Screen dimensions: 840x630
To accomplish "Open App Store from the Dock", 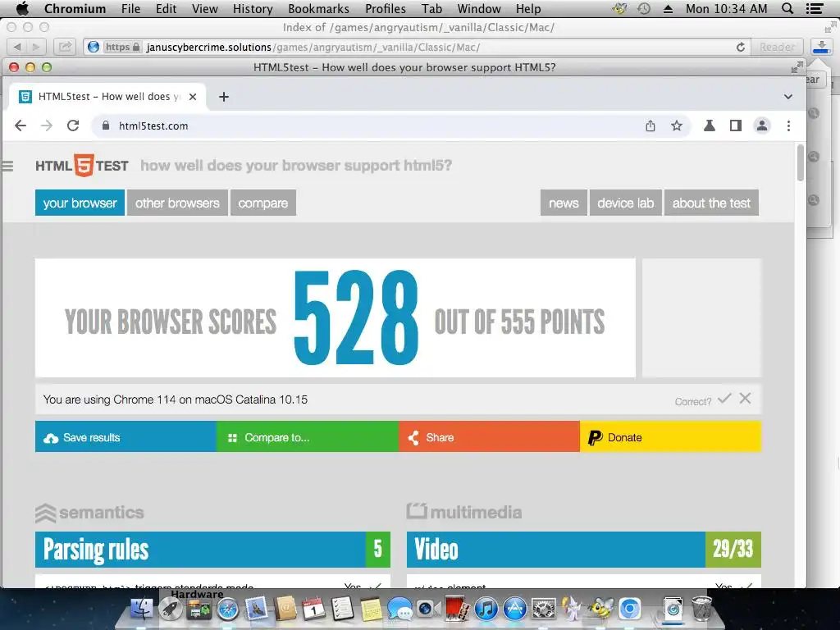I will 515,609.
